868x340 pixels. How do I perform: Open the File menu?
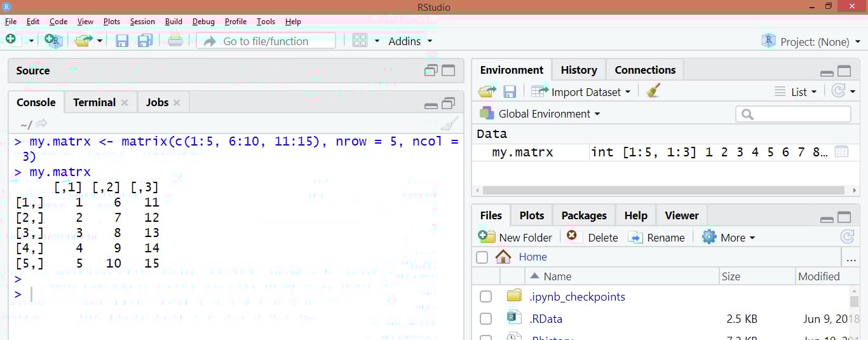[x=11, y=22]
